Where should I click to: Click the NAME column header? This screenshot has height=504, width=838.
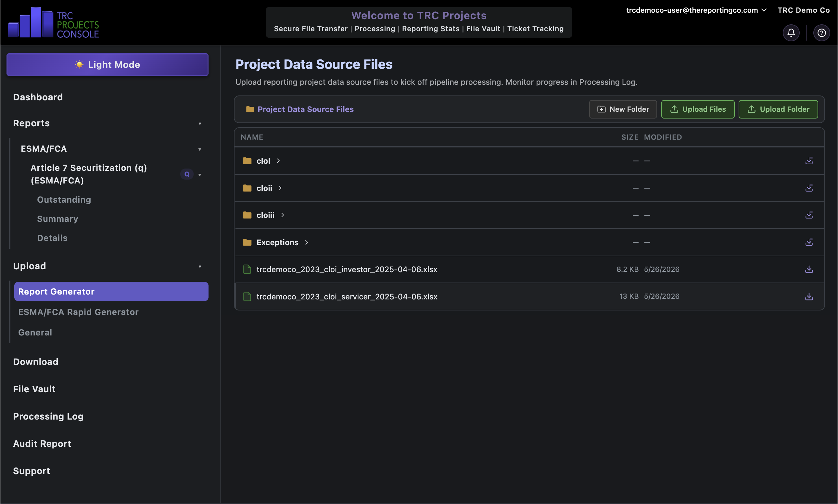click(x=252, y=137)
